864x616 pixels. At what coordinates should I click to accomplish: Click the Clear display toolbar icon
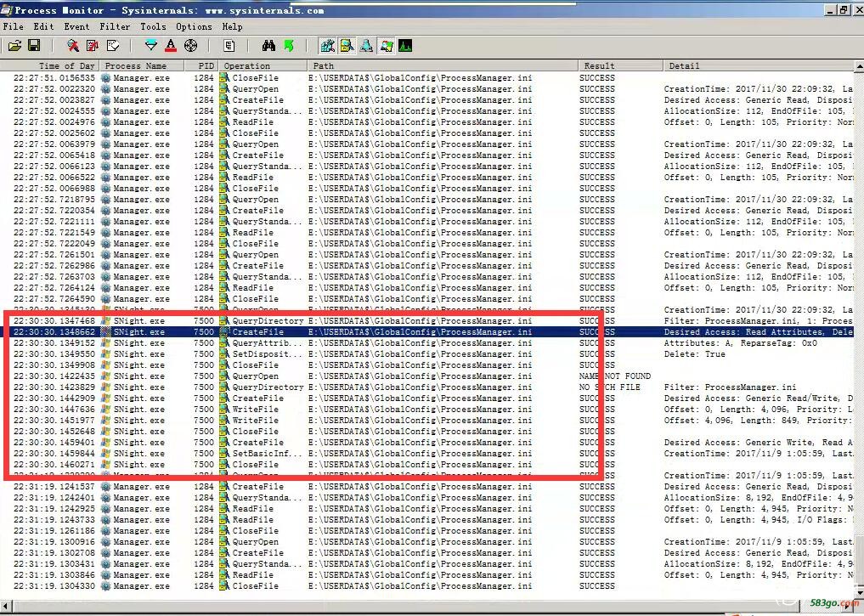tap(113, 46)
